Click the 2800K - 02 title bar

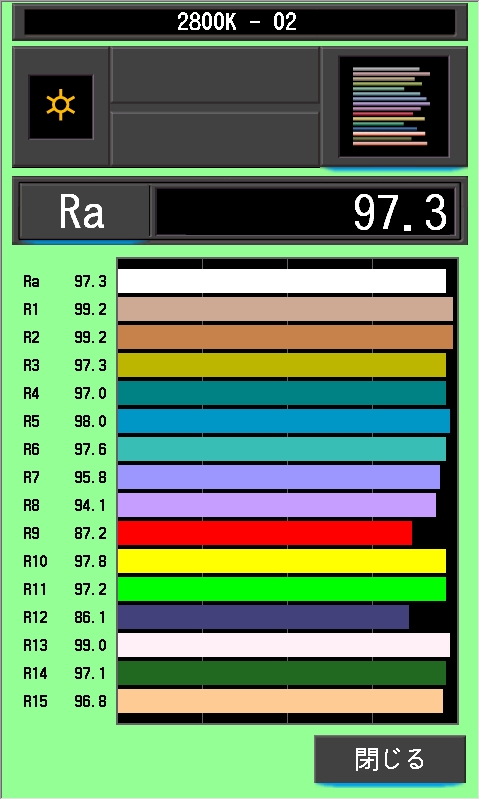click(240, 22)
